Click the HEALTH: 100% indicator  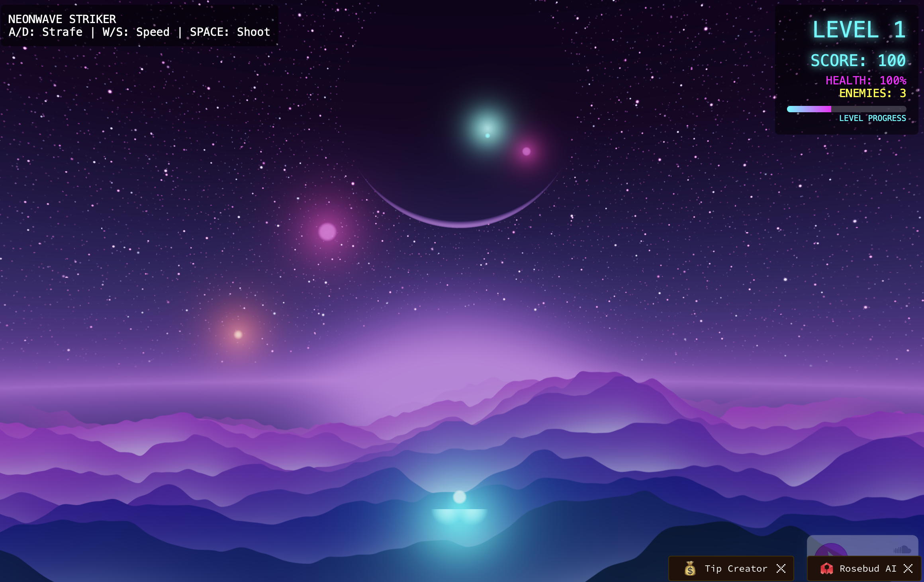coord(865,80)
